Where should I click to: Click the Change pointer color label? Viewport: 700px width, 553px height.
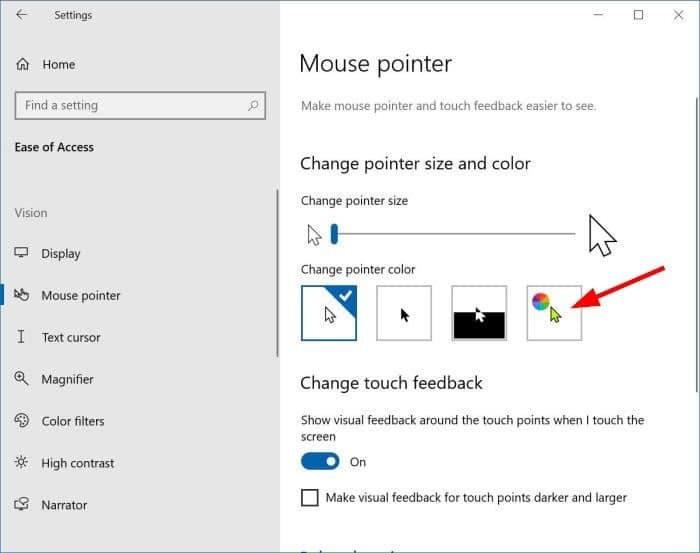[x=358, y=270]
